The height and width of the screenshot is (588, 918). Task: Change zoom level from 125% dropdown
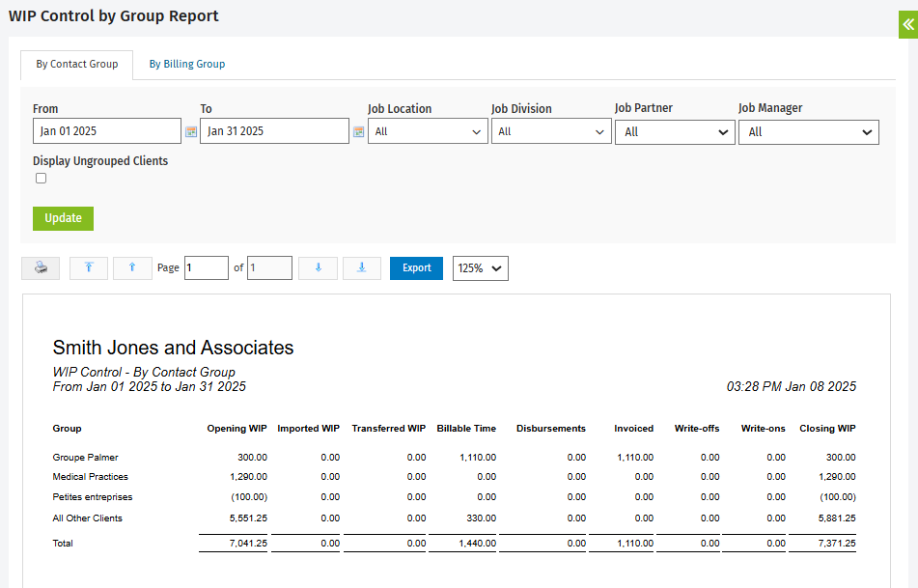point(480,268)
